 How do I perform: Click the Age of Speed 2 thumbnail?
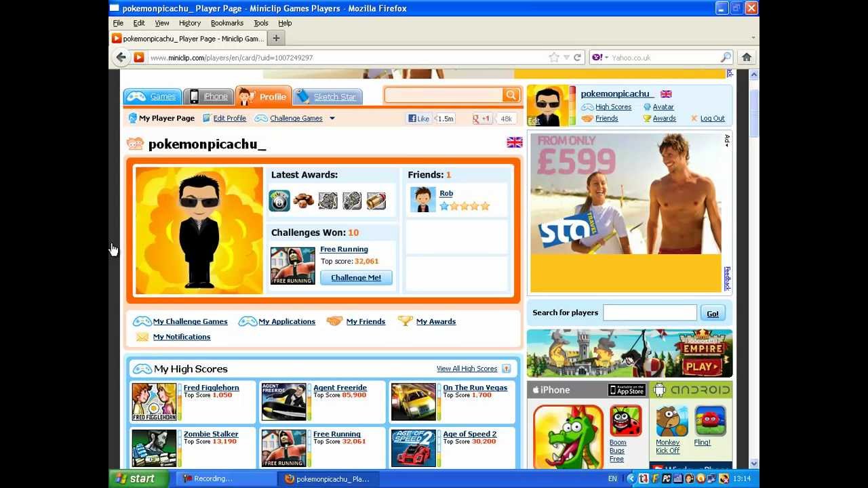(x=413, y=448)
